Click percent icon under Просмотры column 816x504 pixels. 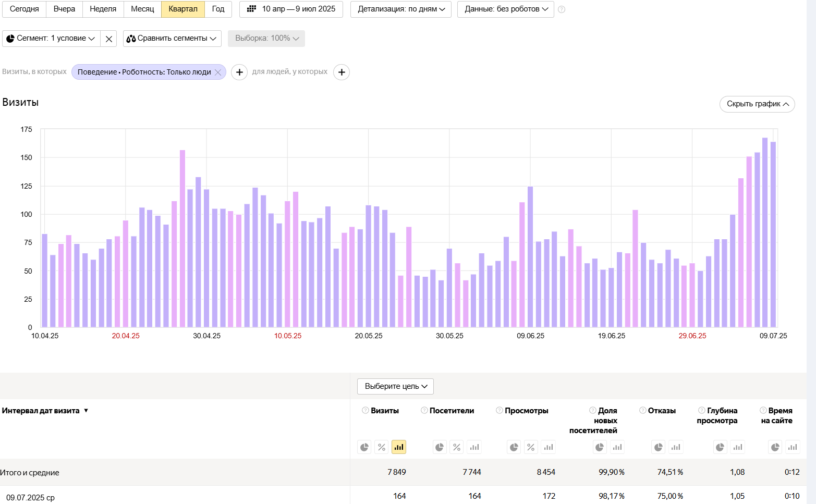pyautogui.click(x=531, y=447)
